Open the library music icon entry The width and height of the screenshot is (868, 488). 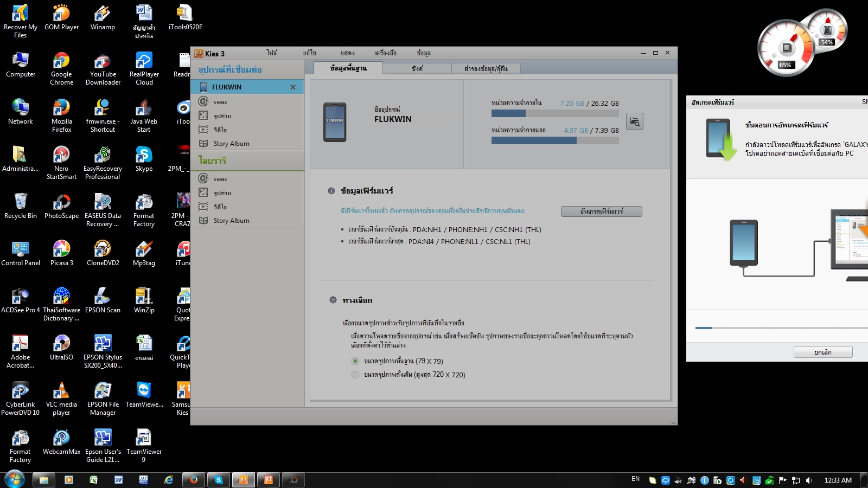tap(203, 179)
